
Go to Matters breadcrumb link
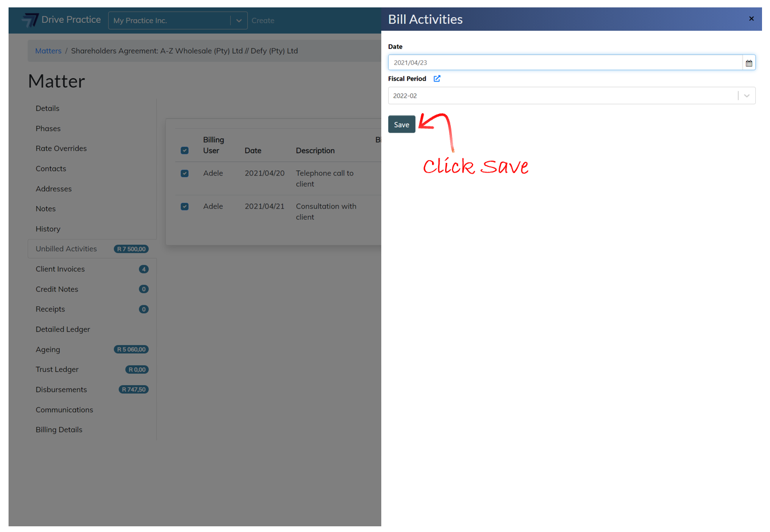[48, 51]
